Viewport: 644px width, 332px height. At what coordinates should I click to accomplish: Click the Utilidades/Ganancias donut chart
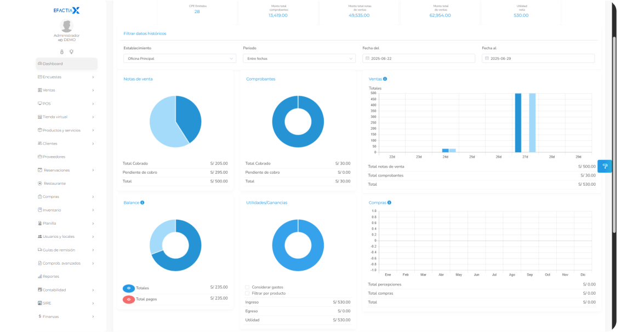(298, 245)
